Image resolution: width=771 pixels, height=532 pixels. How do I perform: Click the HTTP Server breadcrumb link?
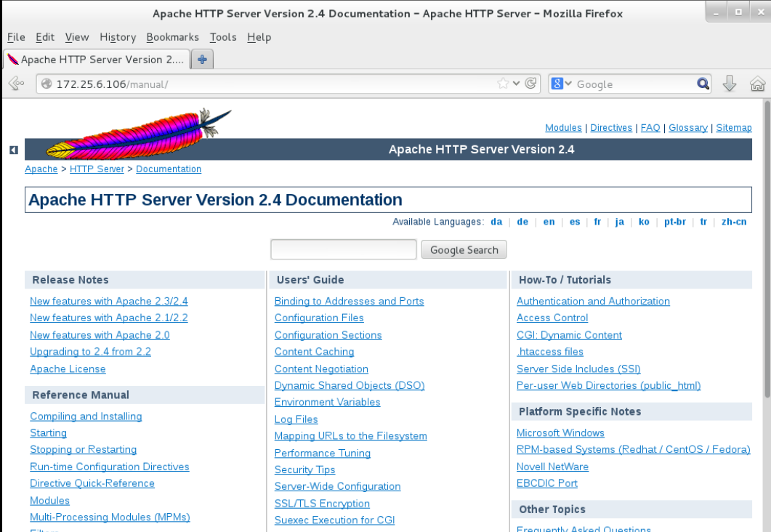pyautogui.click(x=97, y=169)
